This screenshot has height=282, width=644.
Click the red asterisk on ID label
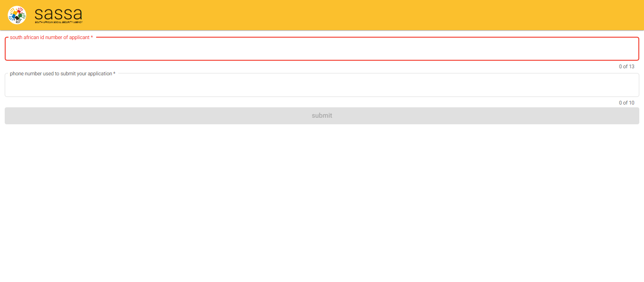[92, 38]
